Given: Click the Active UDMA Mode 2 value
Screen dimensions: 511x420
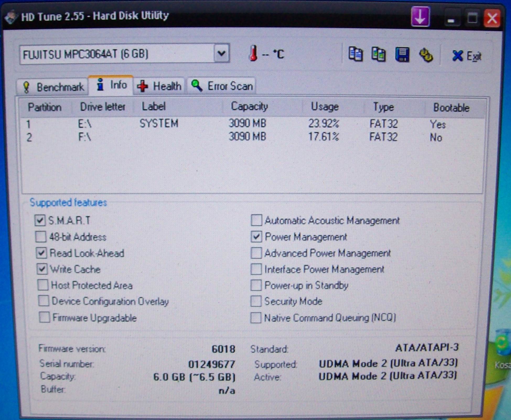Looking at the screenshot, I should [x=388, y=376].
